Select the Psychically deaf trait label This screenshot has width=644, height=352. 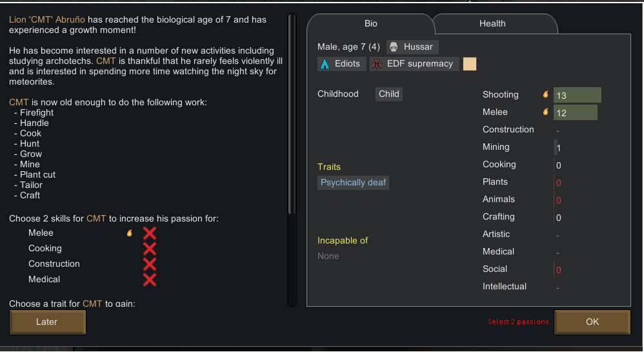point(353,183)
